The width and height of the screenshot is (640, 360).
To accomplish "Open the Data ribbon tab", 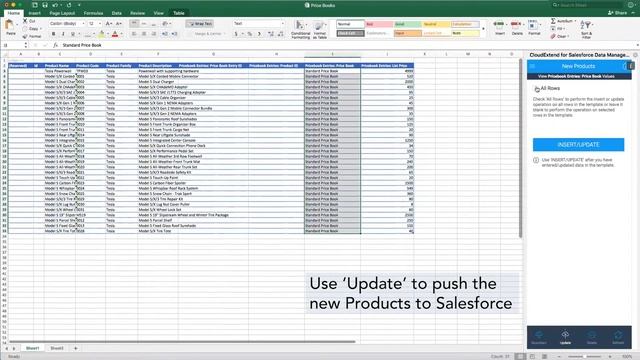I will tap(117, 13).
